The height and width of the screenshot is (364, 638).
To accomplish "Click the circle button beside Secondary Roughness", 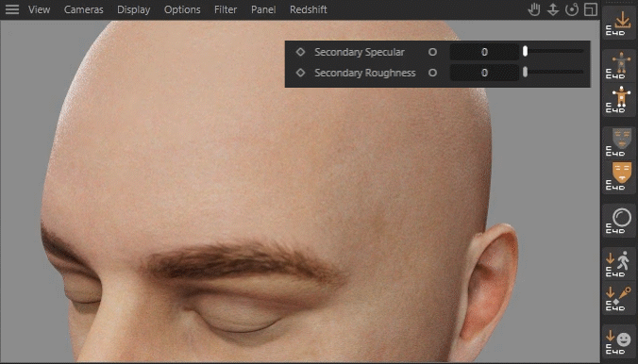I will pyautogui.click(x=432, y=73).
